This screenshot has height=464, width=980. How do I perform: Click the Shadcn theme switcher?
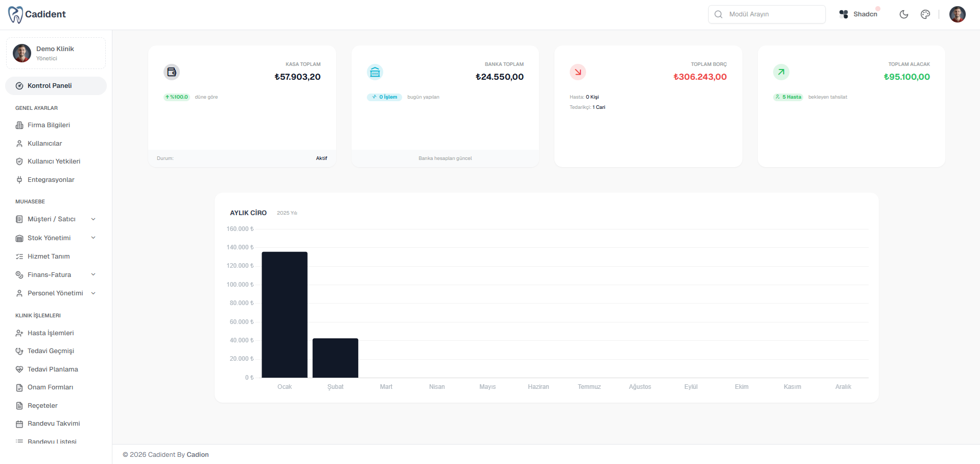pyautogui.click(x=859, y=14)
